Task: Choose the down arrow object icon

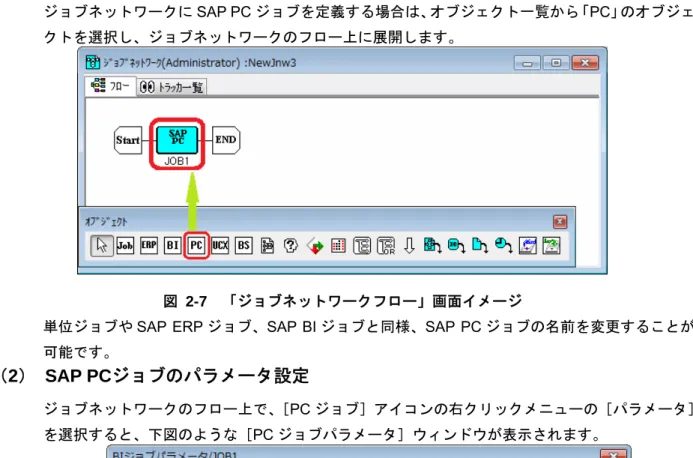Action: 409,245
